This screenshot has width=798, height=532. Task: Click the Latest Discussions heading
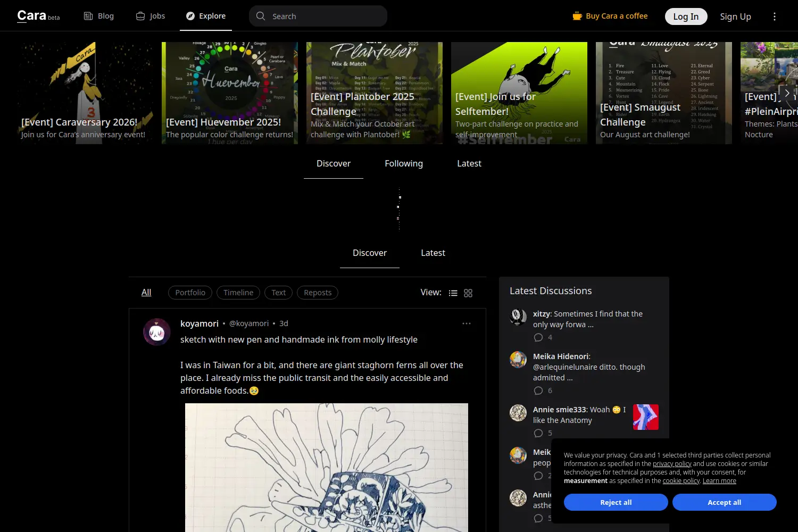(x=551, y=291)
